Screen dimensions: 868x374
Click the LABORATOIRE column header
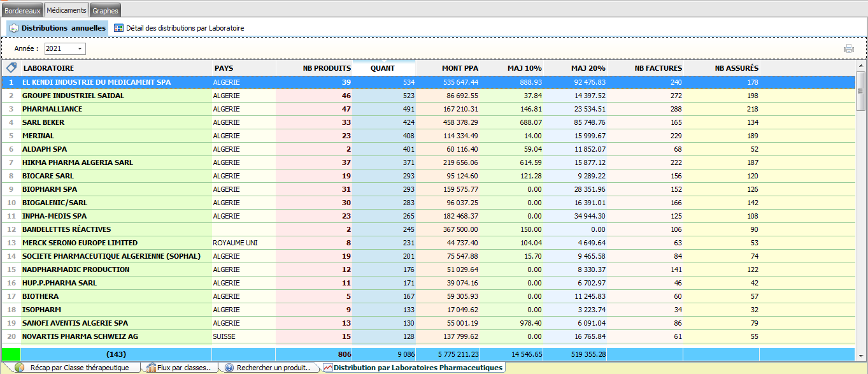coord(115,68)
